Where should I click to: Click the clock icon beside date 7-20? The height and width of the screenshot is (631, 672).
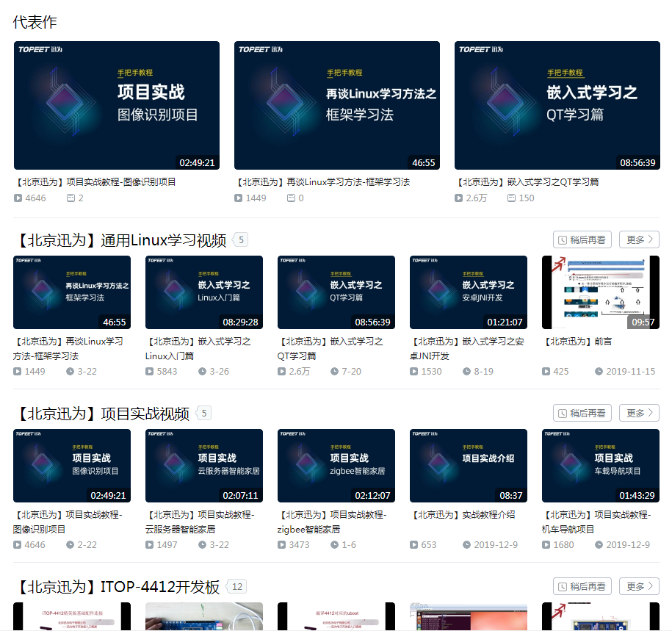(334, 371)
